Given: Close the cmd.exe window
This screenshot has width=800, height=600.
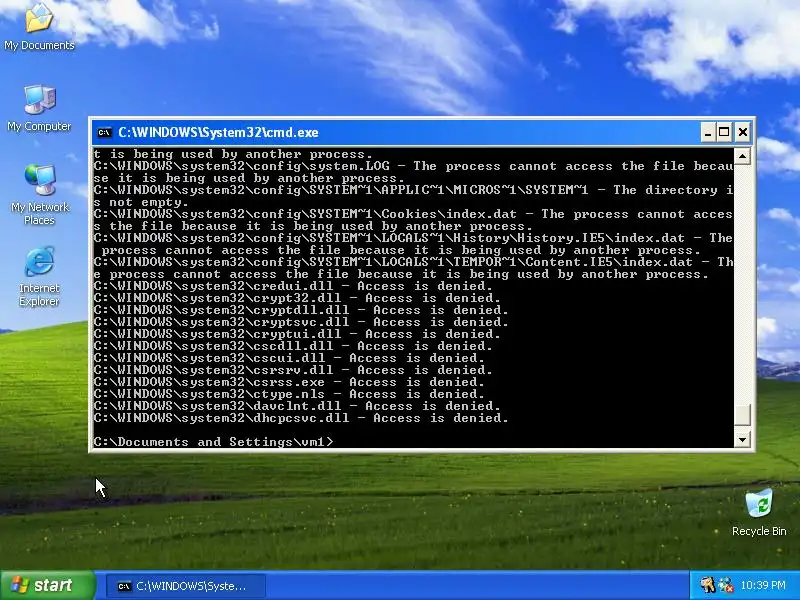Looking at the screenshot, I should coord(743,133).
